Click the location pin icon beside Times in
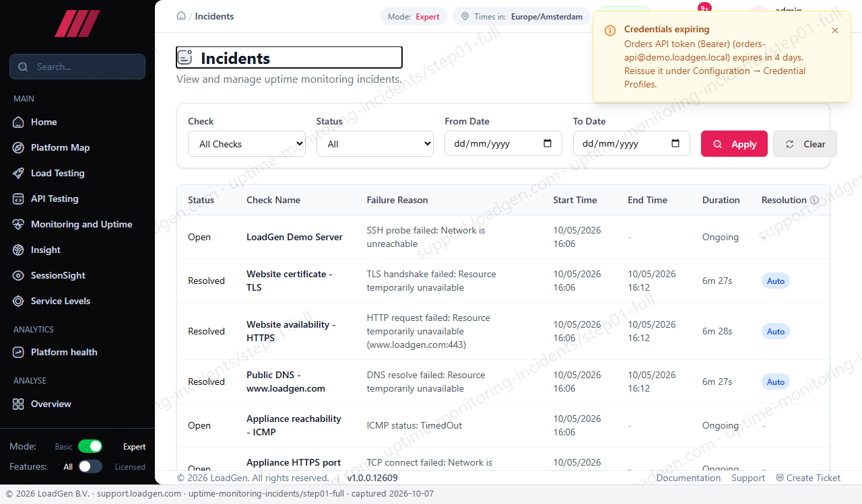 pyautogui.click(x=465, y=17)
